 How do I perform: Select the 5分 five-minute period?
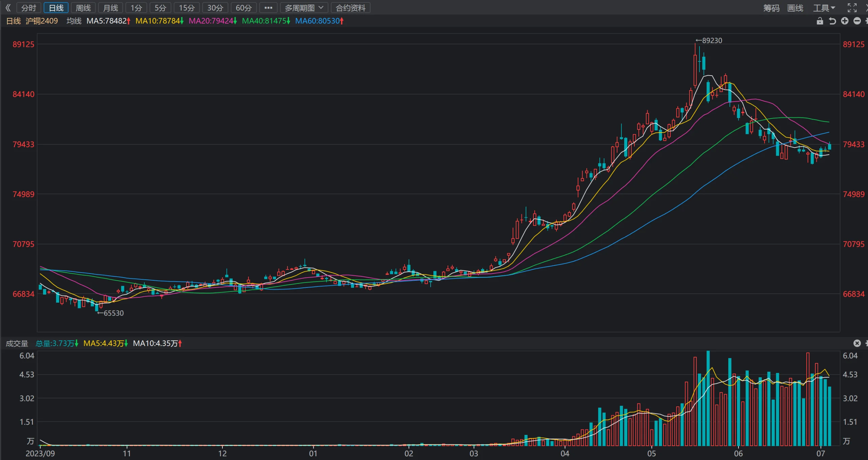point(160,8)
